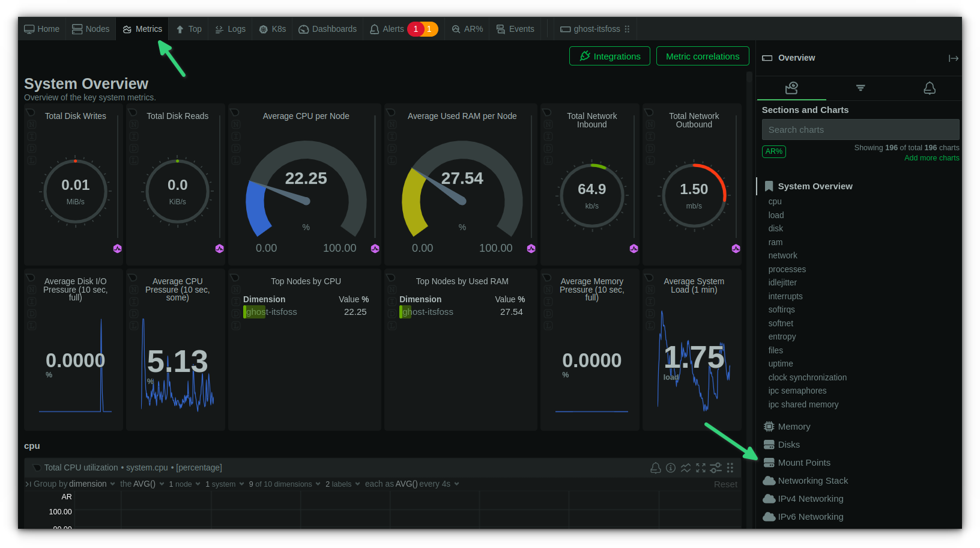Click the Search charts input field
The width and height of the screenshot is (980, 548).
coord(861,130)
